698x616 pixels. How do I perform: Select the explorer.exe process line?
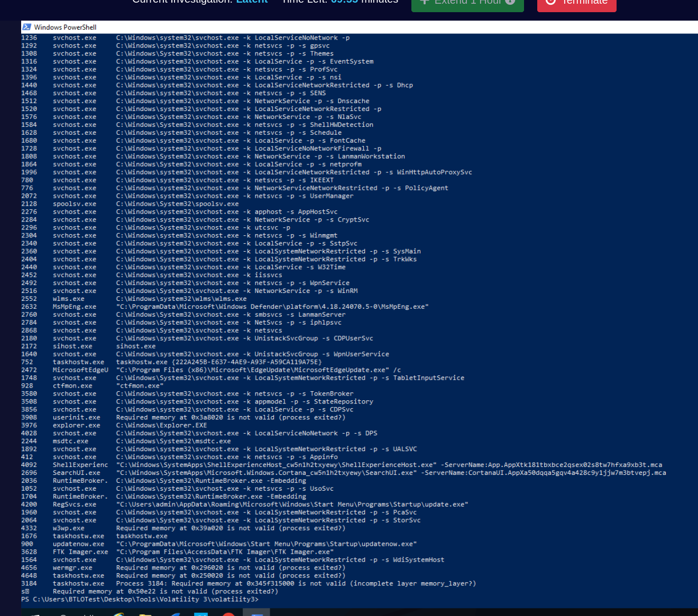point(76,425)
